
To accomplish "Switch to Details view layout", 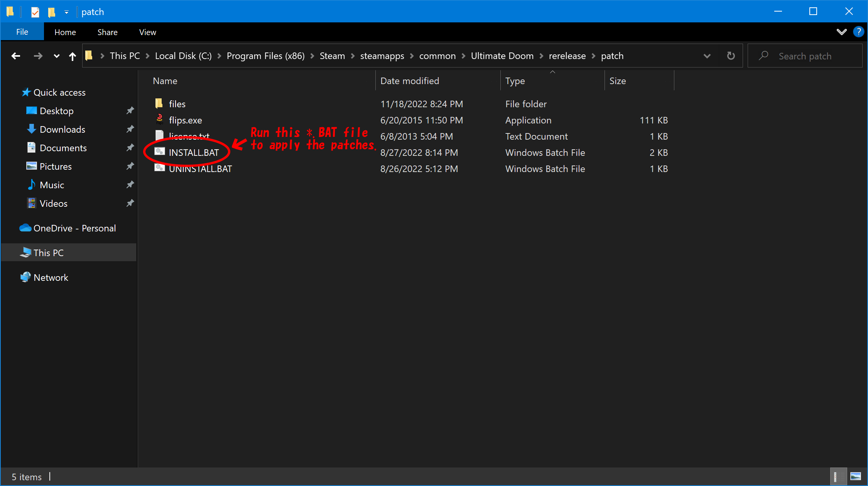I will click(x=838, y=477).
